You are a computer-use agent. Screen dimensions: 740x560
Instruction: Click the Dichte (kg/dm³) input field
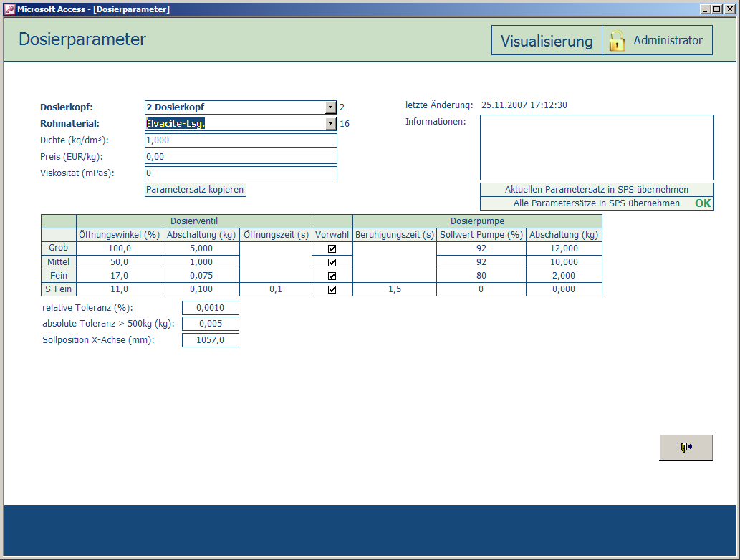(x=241, y=140)
